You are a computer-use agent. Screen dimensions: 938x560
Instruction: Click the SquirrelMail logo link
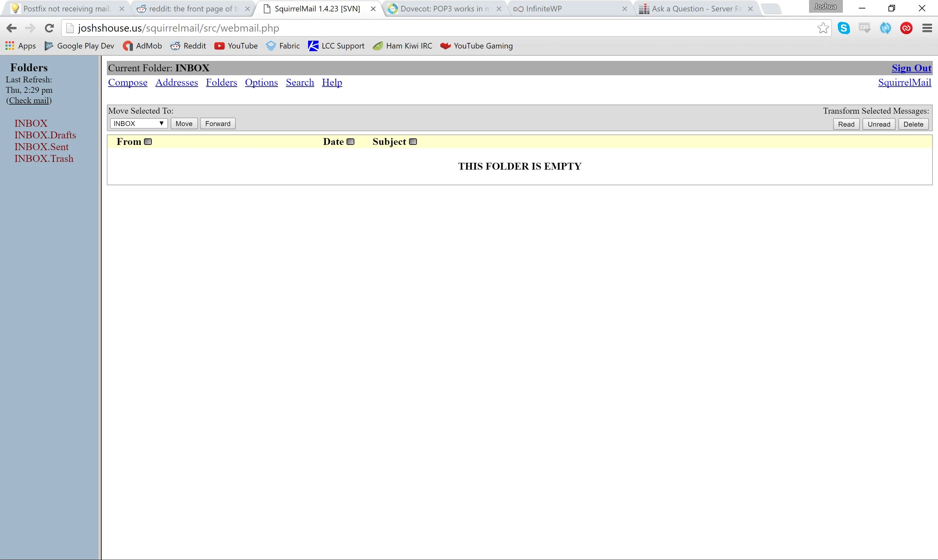pyautogui.click(x=905, y=82)
